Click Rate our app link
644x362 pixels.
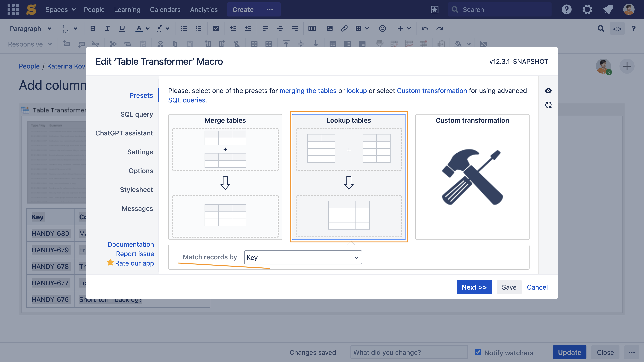(x=134, y=263)
